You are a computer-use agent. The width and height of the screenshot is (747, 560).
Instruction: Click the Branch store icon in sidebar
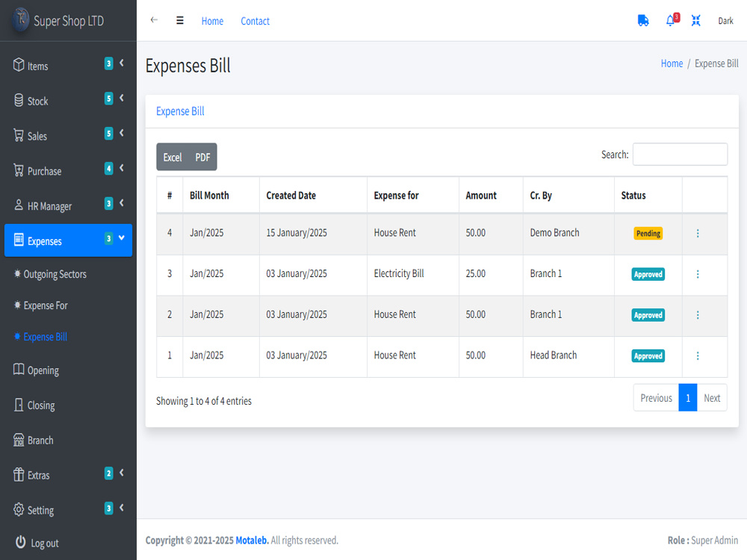(19, 440)
